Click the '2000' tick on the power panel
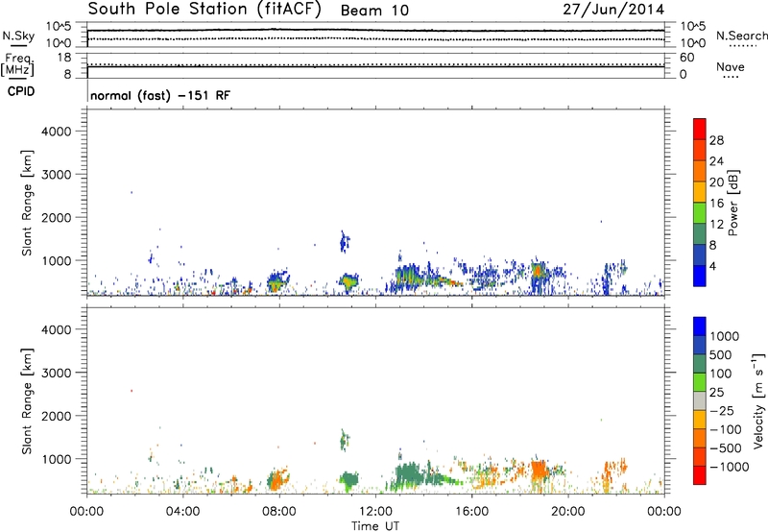 57,217
